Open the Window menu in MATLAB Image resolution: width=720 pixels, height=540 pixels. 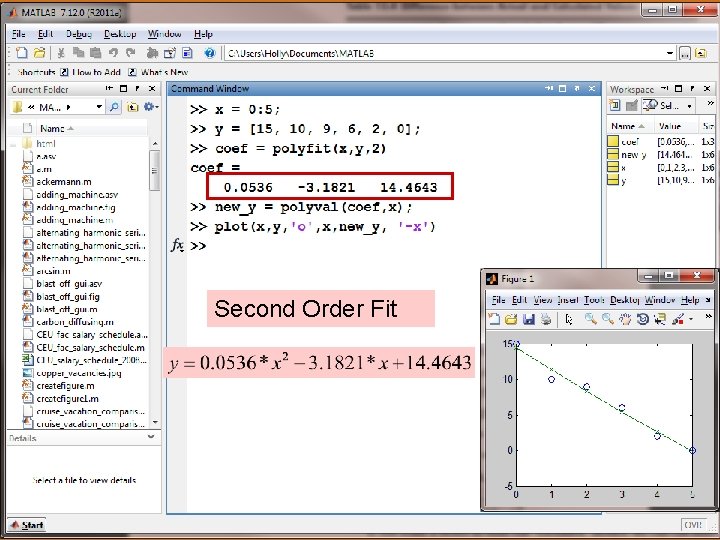pyautogui.click(x=164, y=34)
